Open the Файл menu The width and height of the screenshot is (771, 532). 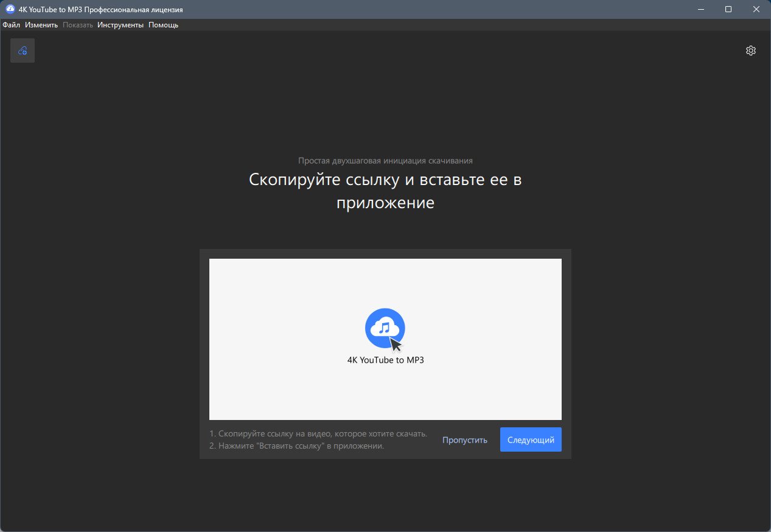pyautogui.click(x=11, y=25)
